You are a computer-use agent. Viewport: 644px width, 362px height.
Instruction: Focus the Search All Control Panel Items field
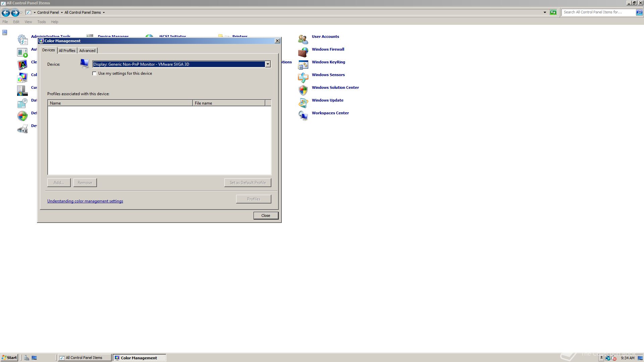[598, 12]
